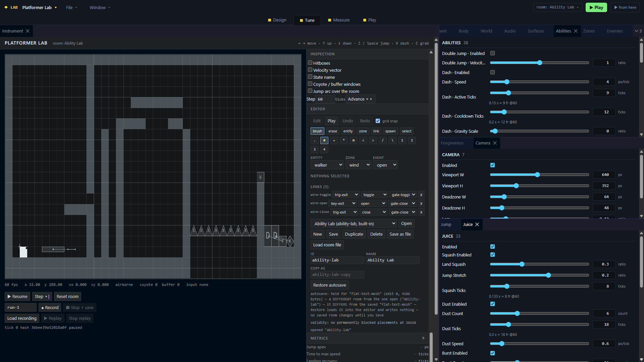Disable the Camera Enabled checkbox

point(492,165)
